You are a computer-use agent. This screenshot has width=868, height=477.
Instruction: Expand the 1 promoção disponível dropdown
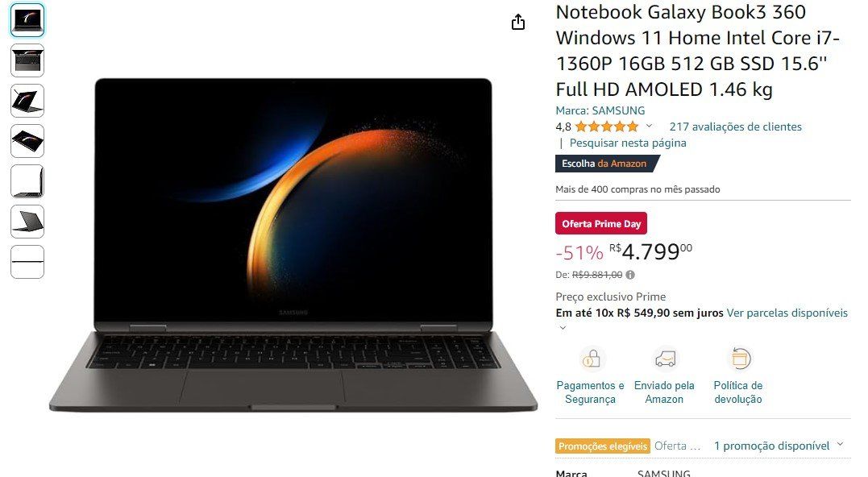(779, 446)
